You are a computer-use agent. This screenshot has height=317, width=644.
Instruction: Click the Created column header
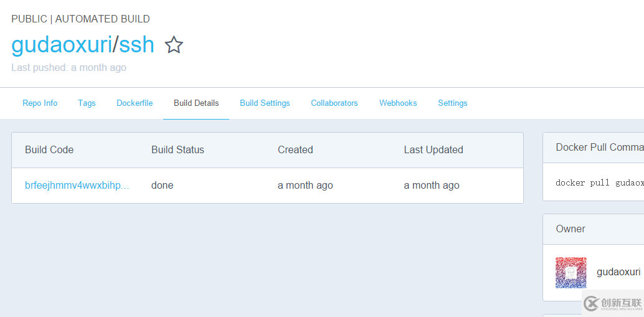(295, 150)
